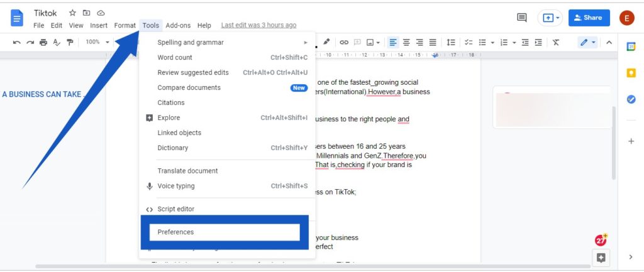Open the Google Docs home icon
The width and height of the screenshot is (644, 272).
pos(17,18)
